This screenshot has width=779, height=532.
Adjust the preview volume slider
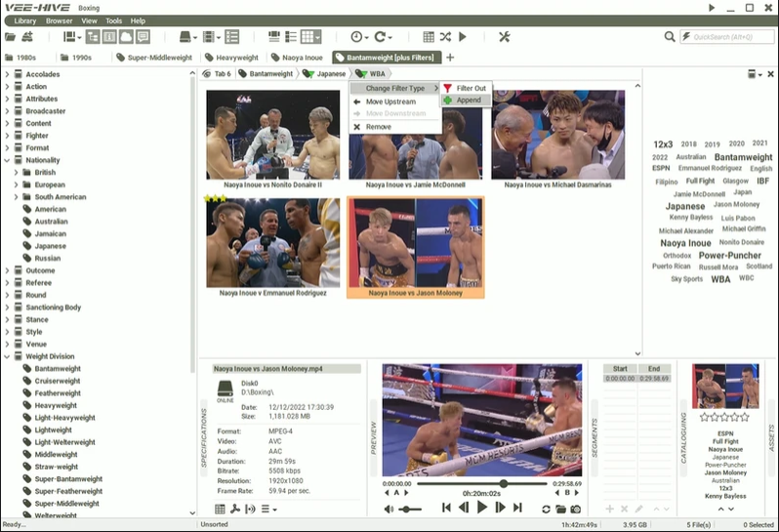410,510
